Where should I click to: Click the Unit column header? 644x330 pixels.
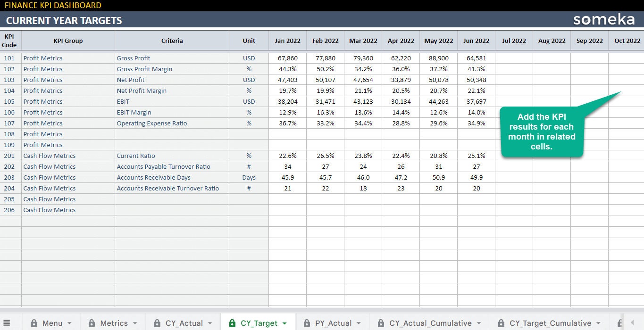[x=249, y=41]
